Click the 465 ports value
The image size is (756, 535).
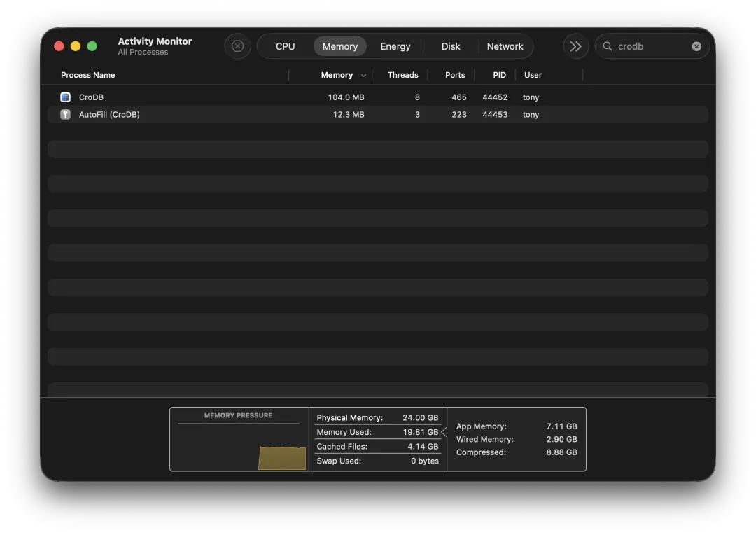(459, 97)
